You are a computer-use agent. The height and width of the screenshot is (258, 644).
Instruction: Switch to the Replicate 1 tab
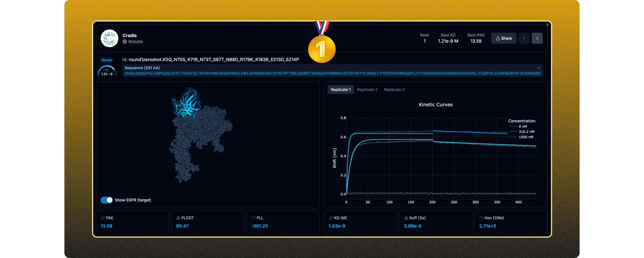point(340,90)
